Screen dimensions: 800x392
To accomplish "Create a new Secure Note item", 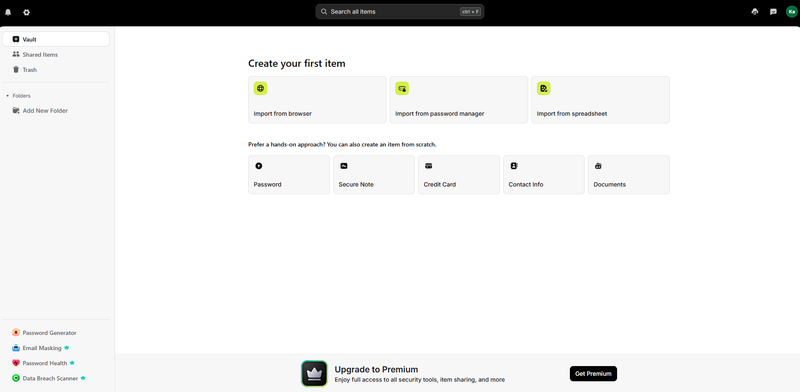I will (x=374, y=175).
